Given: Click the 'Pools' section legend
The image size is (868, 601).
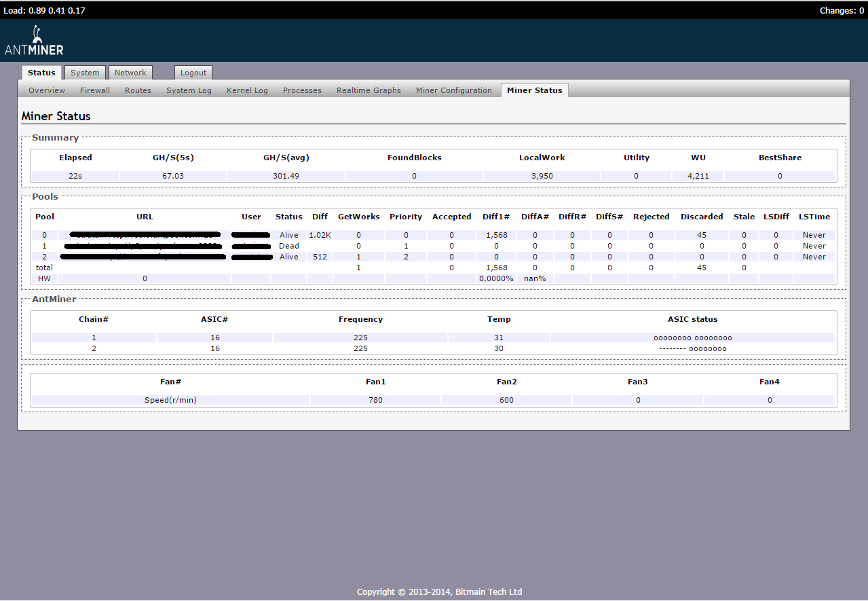Looking at the screenshot, I should click(x=45, y=196).
